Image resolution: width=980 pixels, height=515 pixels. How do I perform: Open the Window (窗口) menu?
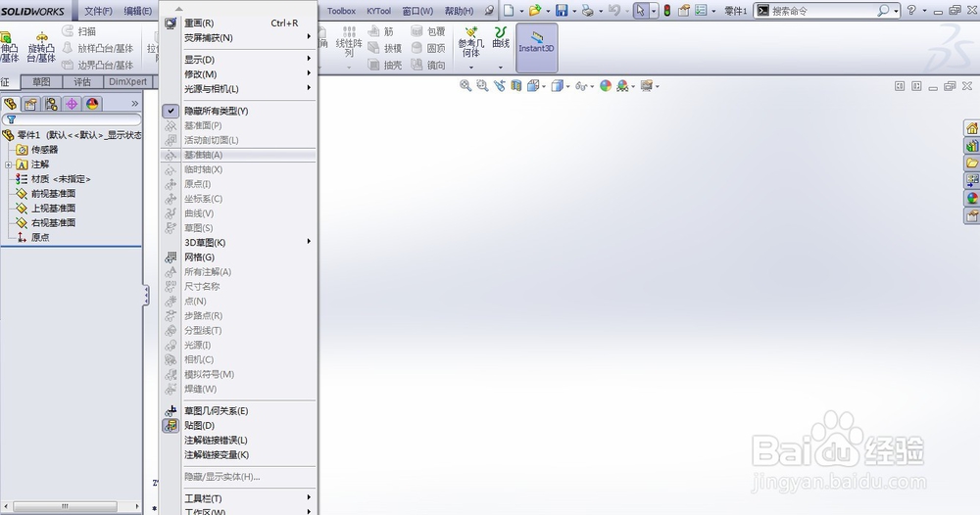[x=417, y=11]
